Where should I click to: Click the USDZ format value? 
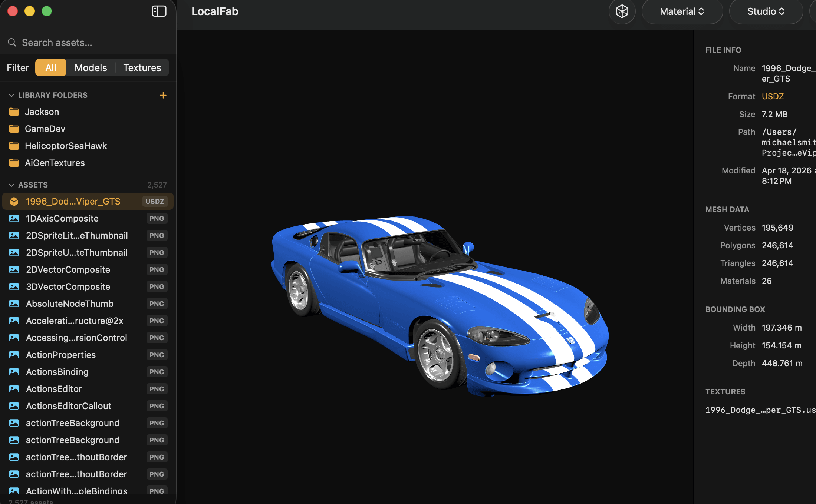point(773,96)
